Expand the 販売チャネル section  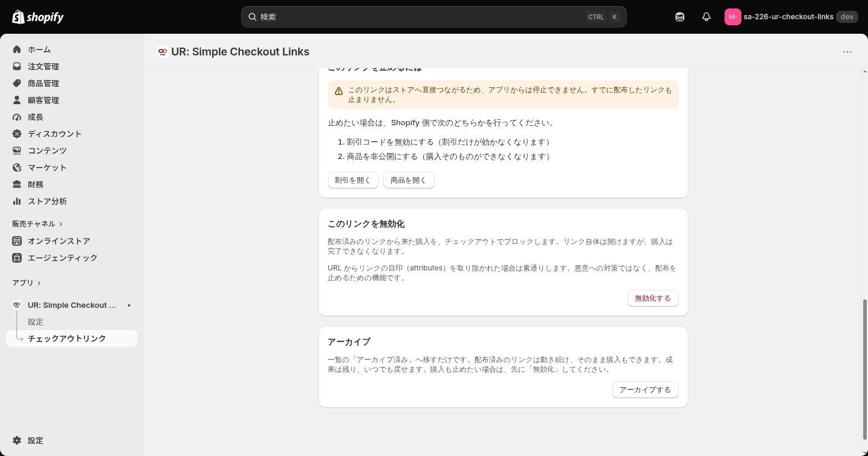[37, 223]
